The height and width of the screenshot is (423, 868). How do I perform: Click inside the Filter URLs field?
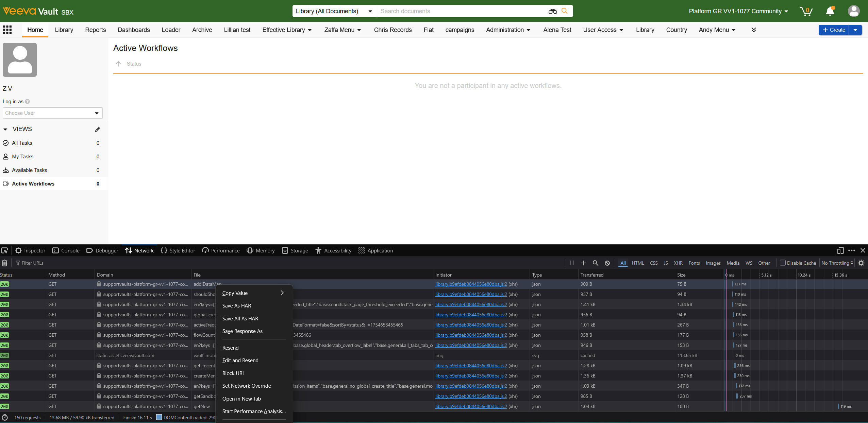pyautogui.click(x=33, y=263)
